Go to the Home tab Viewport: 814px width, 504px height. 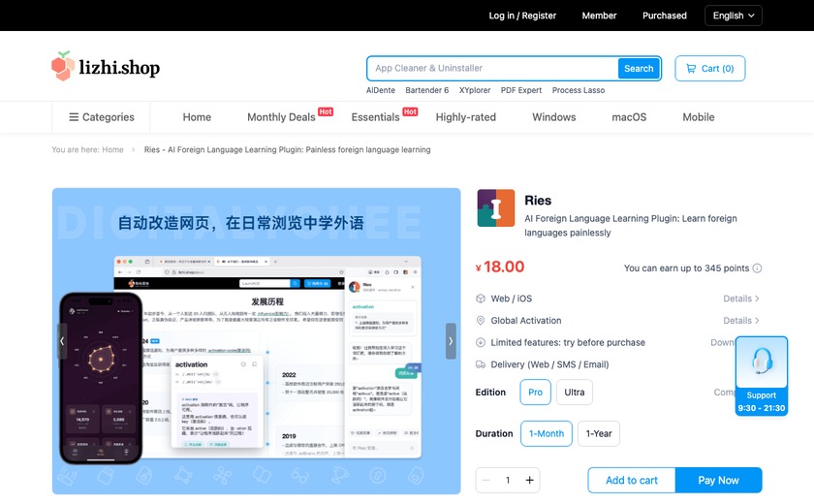[197, 117]
